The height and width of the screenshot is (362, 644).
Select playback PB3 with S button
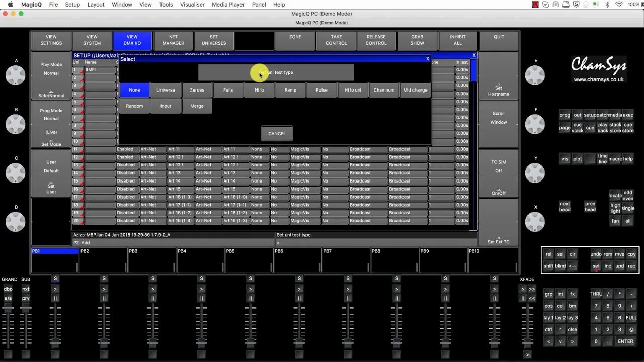coord(153,278)
